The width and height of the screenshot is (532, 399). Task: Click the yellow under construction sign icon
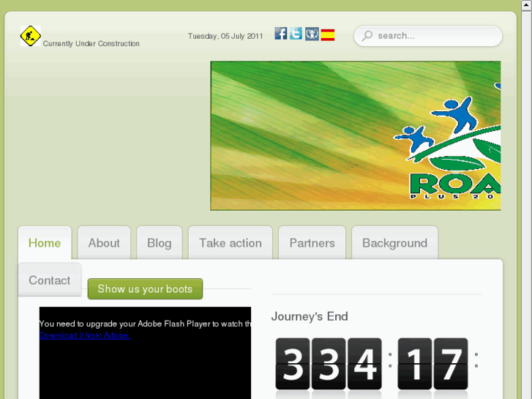pyautogui.click(x=31, y=36)
